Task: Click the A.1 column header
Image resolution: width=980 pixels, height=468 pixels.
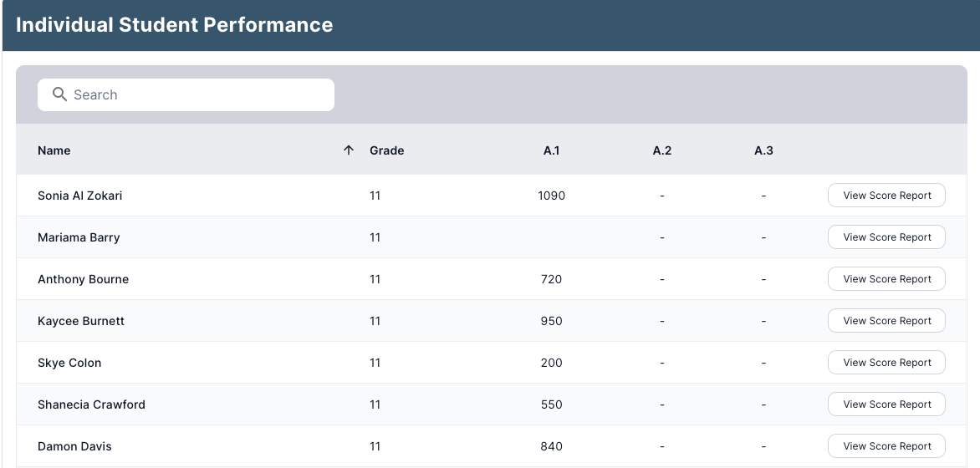Action: (x=551, y=150)
